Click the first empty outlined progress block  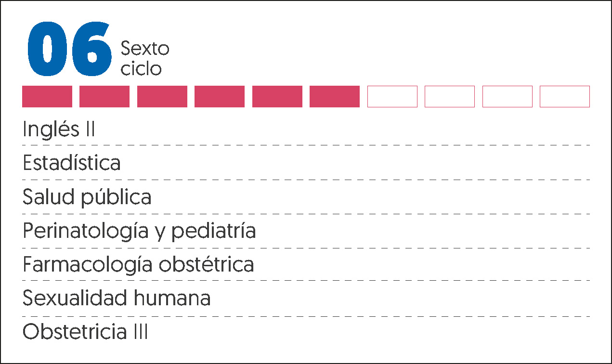pos(392,96)
